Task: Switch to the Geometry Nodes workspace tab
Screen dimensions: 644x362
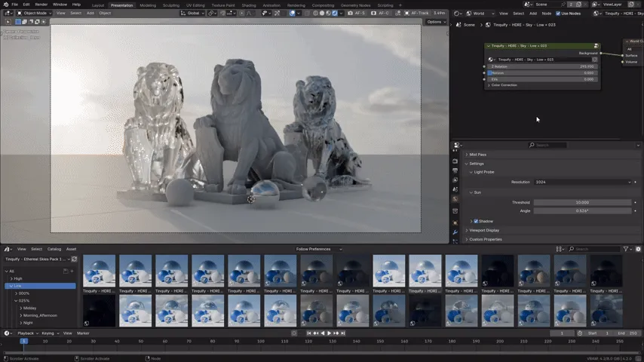Action: point(355,5)
